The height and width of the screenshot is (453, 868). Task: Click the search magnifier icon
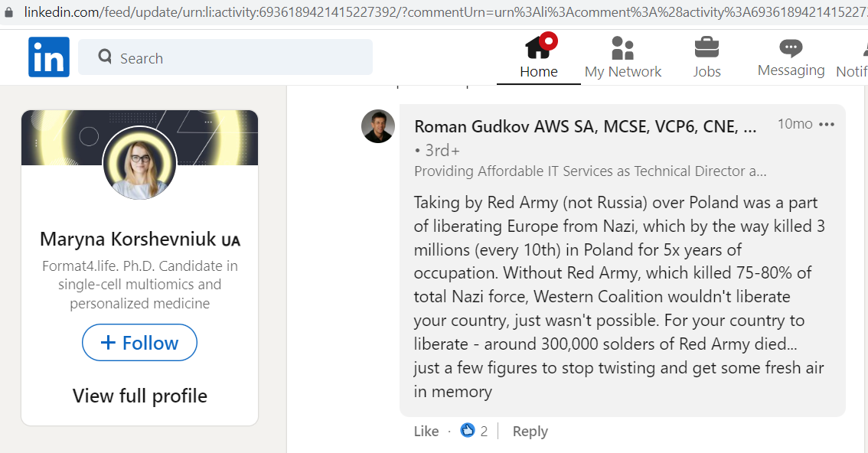pyautogui.click(x=105, y=56)
